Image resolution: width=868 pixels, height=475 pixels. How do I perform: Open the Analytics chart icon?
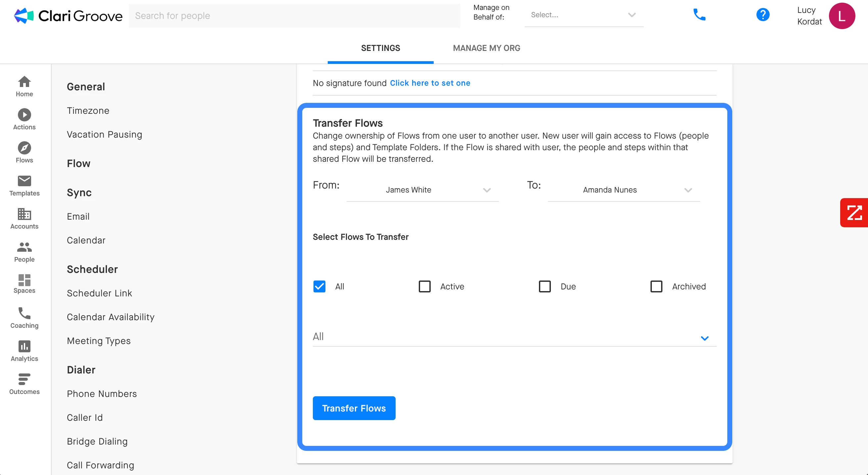(24, 346)
